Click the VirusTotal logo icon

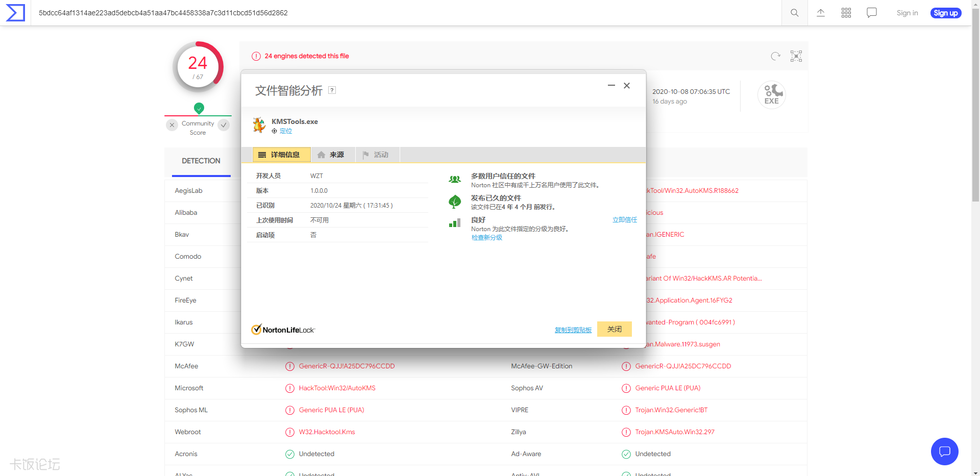click(x=15, y=13)
